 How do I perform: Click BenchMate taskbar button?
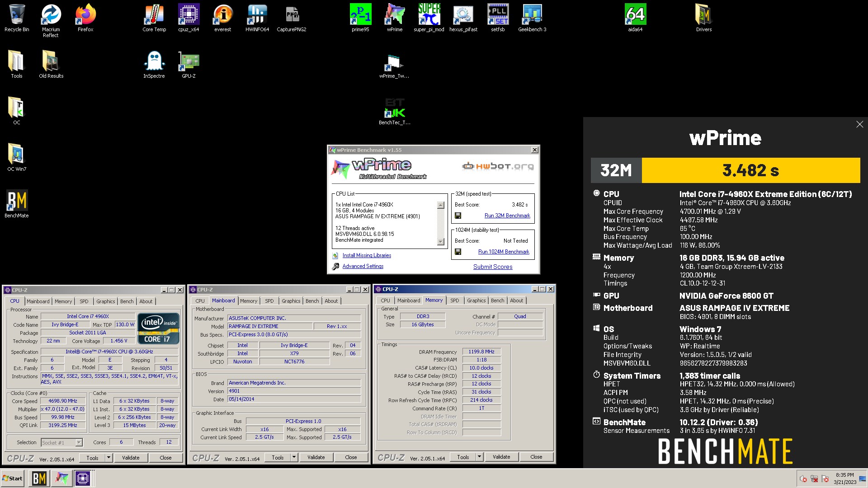point(39,478)
